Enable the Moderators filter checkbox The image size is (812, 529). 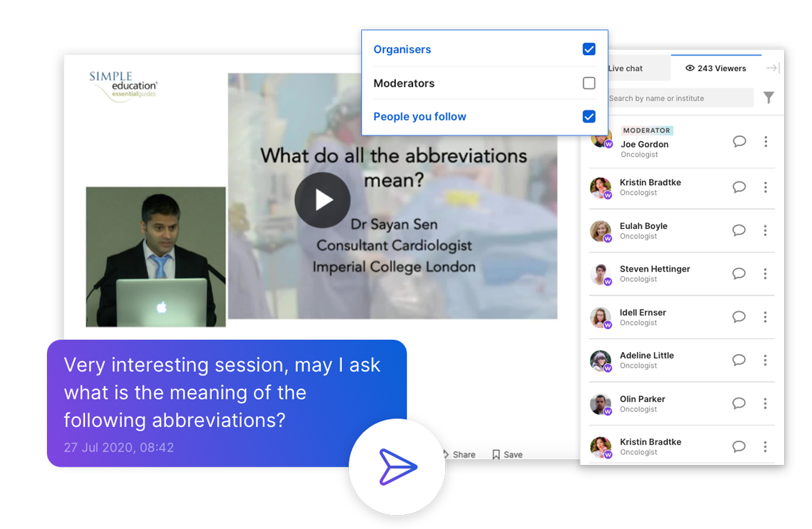coord(589,83)
